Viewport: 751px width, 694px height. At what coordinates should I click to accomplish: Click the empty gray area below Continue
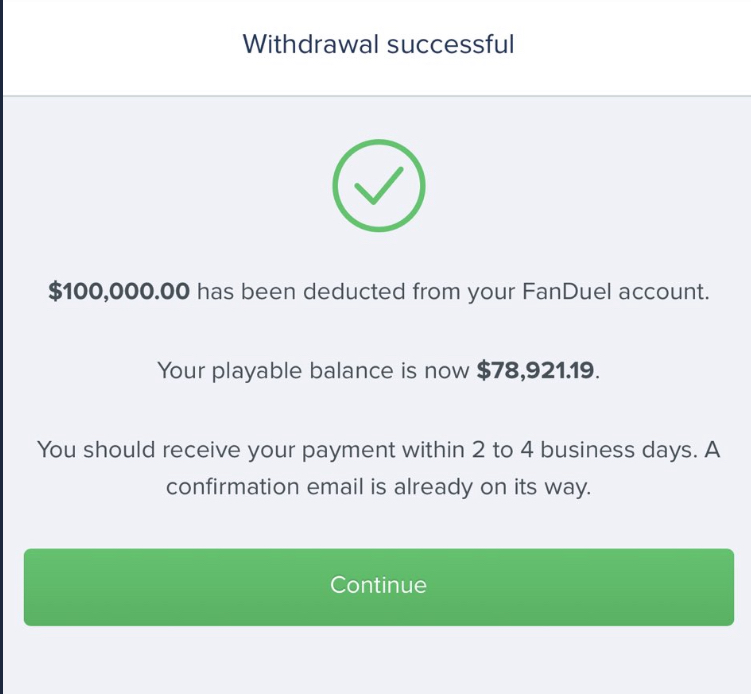378,660
